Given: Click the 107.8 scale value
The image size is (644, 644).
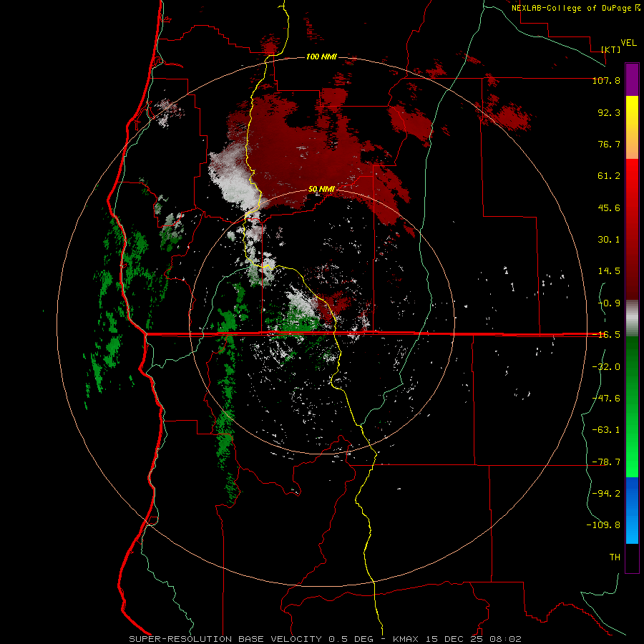Looking at the screenshot, I should (606, 80).
